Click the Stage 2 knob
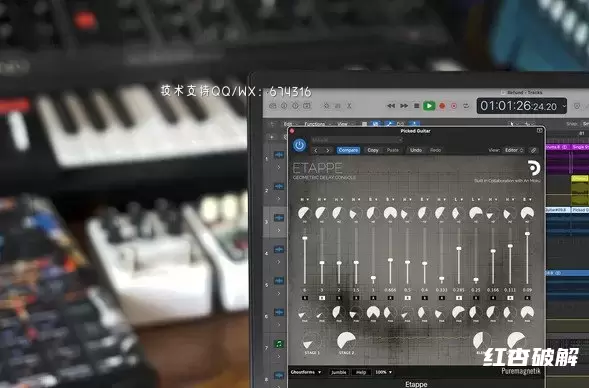 346,341
